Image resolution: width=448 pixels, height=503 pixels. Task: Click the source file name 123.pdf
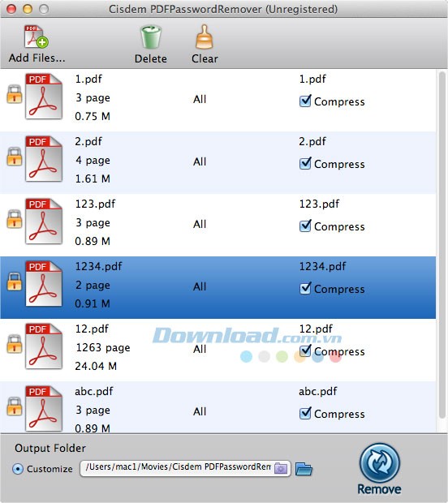(x=95, y=204)
